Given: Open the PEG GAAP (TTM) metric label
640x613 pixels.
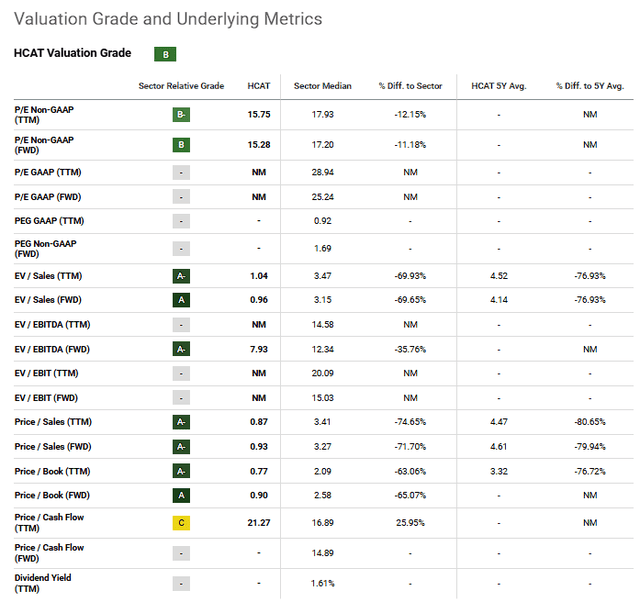Looking at the screenshot, I should pos(49,220).
